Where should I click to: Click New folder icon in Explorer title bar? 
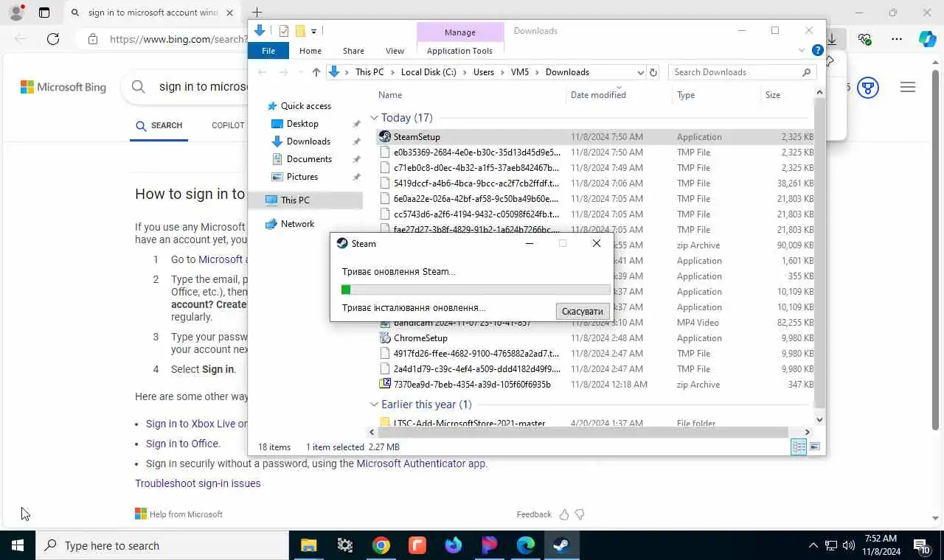click(x=300, y=31)
